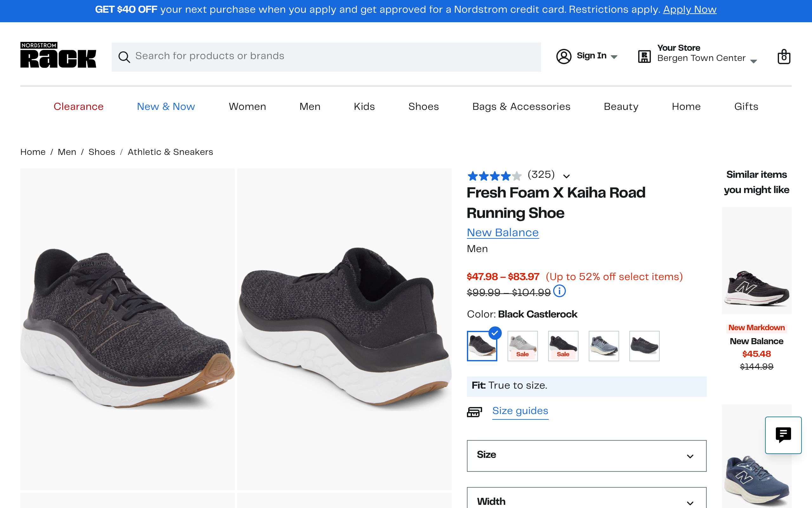Go to the Home breadcrumb
The width and height of the screenshot is (812, 508).
(33, 152)
